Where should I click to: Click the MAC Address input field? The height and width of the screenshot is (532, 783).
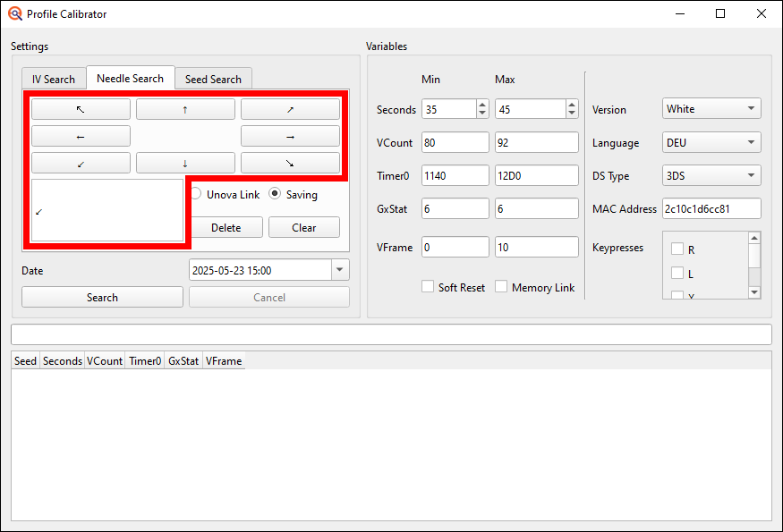tap(711, 208)
